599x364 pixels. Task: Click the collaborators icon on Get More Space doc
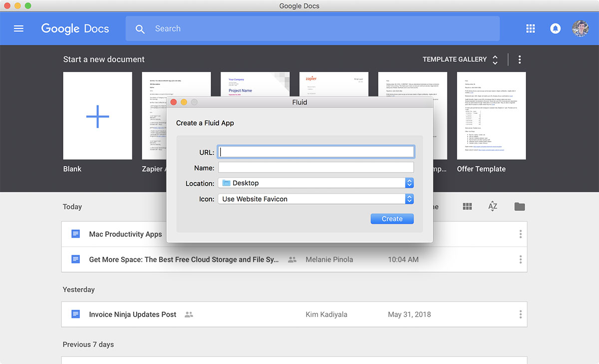(x=292, y=260)
